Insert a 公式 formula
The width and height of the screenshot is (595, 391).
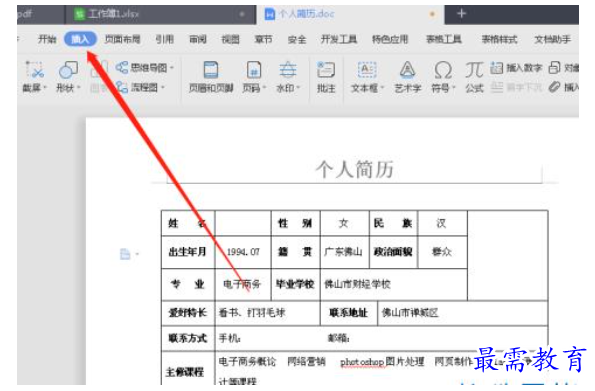tap(474, 78)
